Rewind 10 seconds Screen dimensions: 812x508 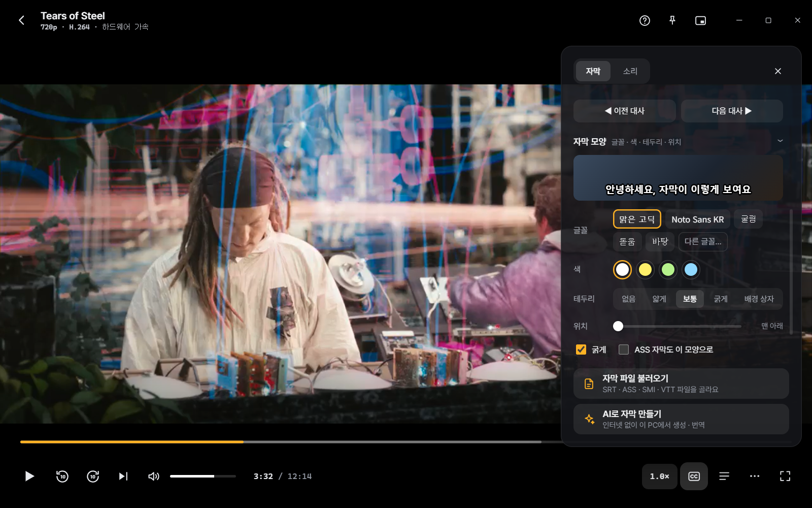(62, 476)
